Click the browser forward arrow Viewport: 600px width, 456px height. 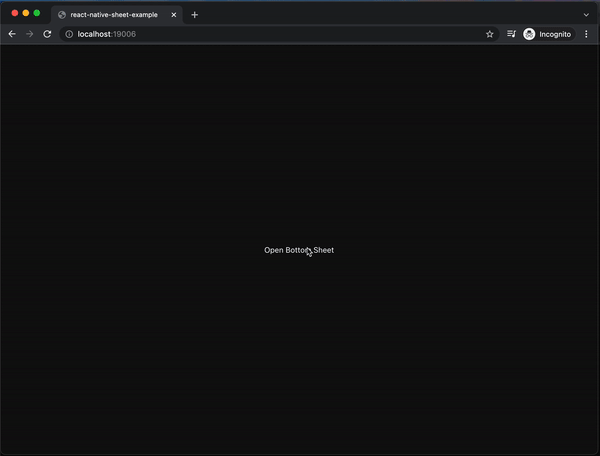pos(29,34)
